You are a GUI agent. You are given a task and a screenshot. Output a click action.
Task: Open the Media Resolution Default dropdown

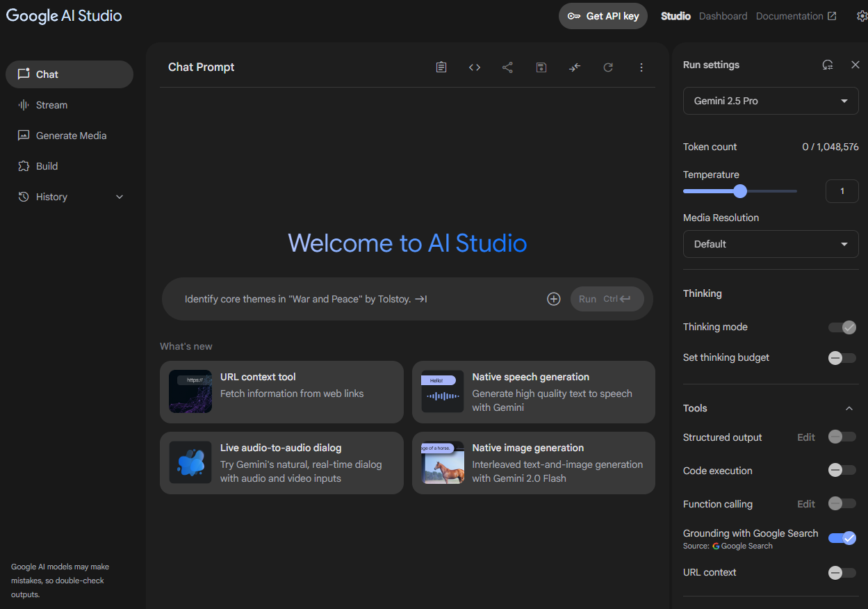[771, 244]
